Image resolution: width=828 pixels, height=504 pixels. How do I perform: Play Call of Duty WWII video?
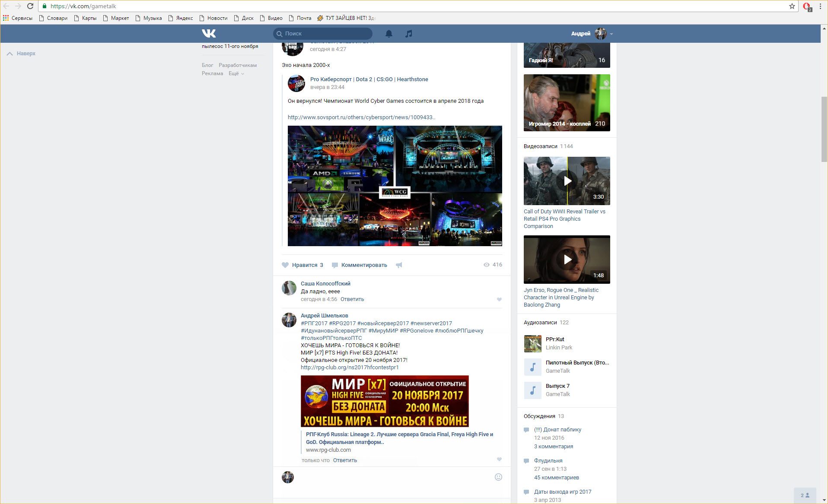point(567,181)
